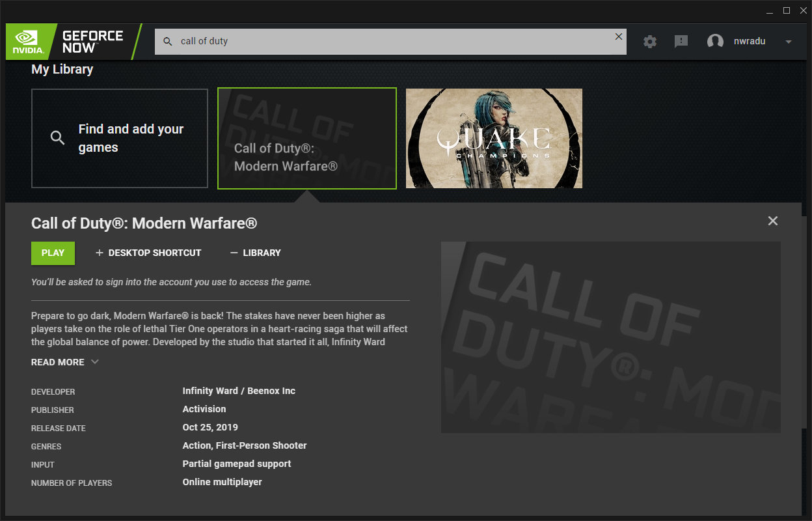Image resolution: width=812 pixels, height=521 pixels.
Task: Click the My Library heading
Action: point(62,69)
